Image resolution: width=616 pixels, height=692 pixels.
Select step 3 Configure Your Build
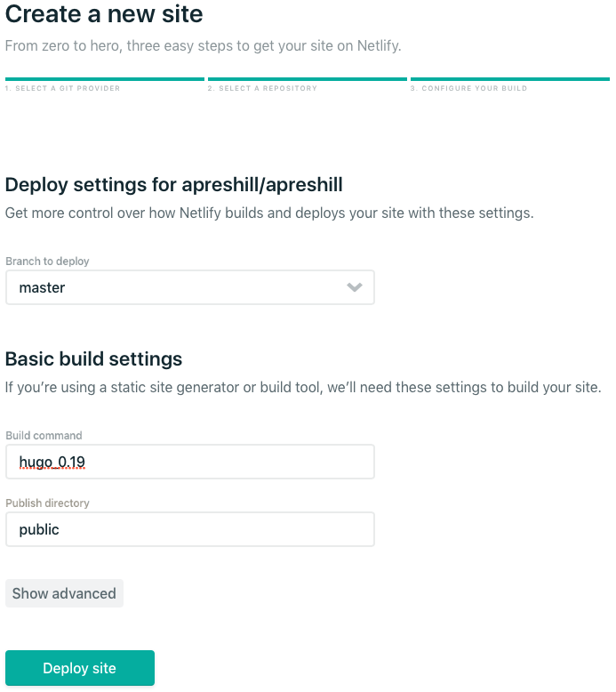468,89
